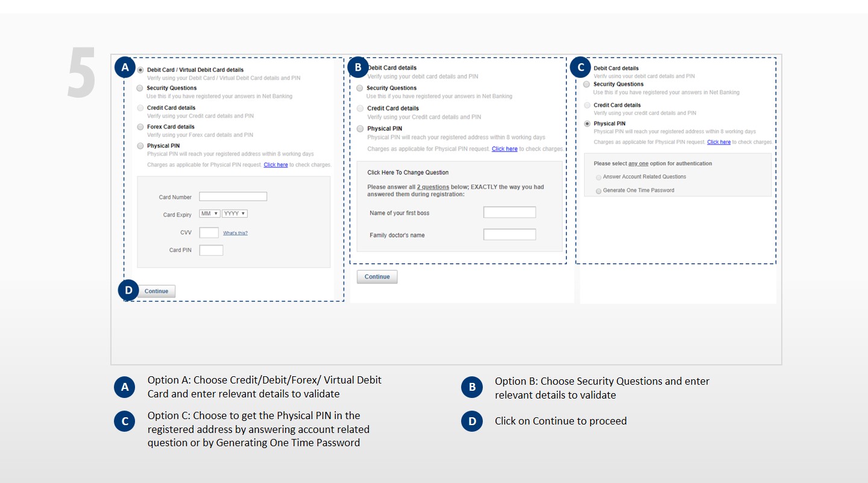This screenshot has width=868, height=483.
Task: Click 'Please select any one option for authentication' text
Action: pos(653,163)
